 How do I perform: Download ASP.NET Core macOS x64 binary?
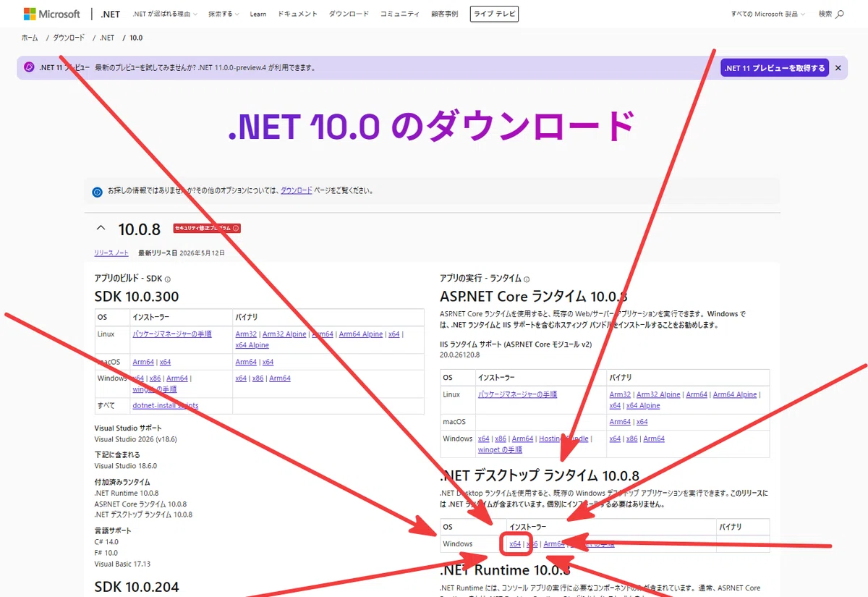coord(642,422)
